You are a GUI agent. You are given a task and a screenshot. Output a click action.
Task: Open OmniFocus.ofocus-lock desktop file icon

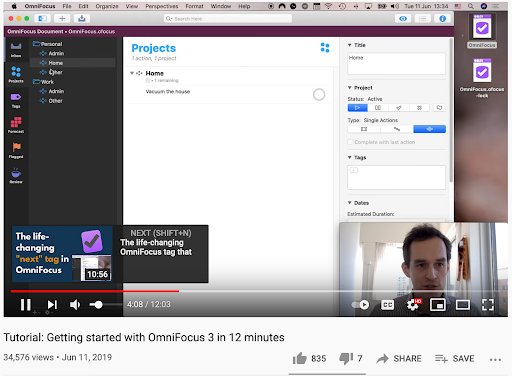click(482, 78)
